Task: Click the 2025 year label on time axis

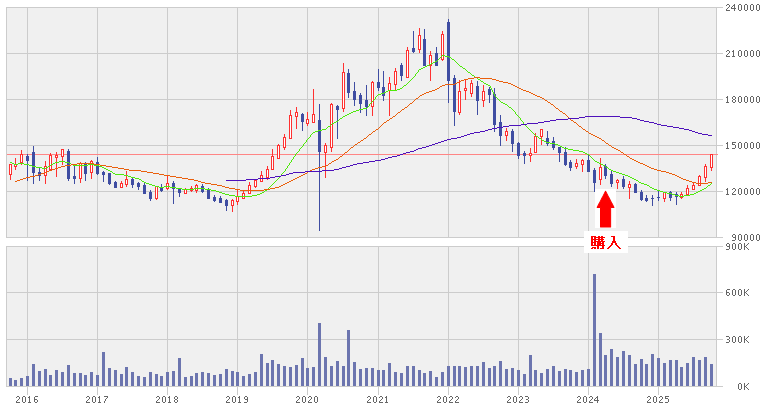Action: coord(657,399)
